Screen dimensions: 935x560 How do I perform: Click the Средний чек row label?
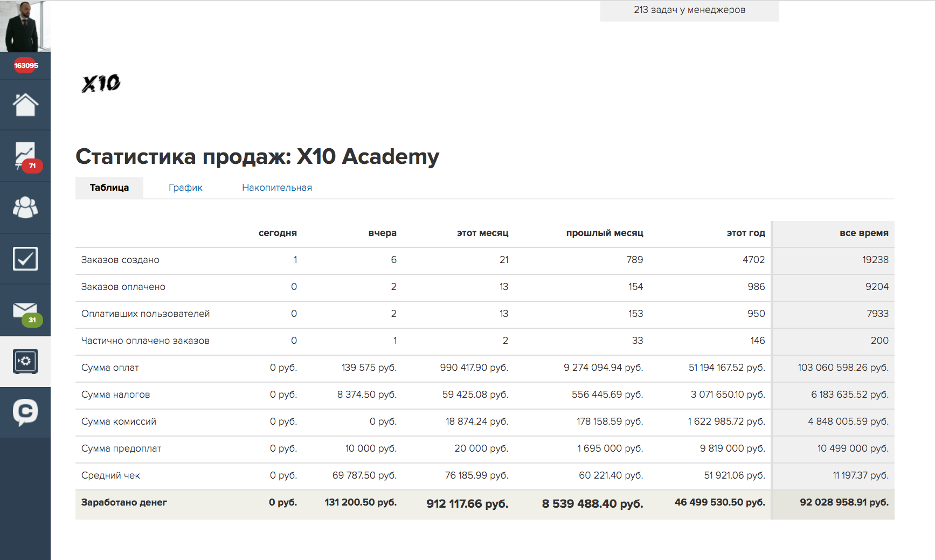coord(110,475)
